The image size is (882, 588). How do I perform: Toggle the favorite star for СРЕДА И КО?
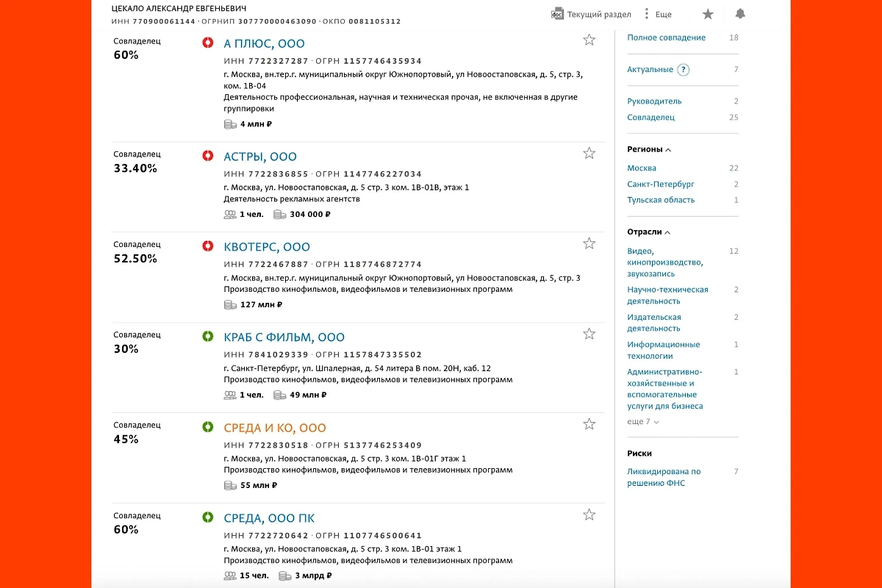589,423
